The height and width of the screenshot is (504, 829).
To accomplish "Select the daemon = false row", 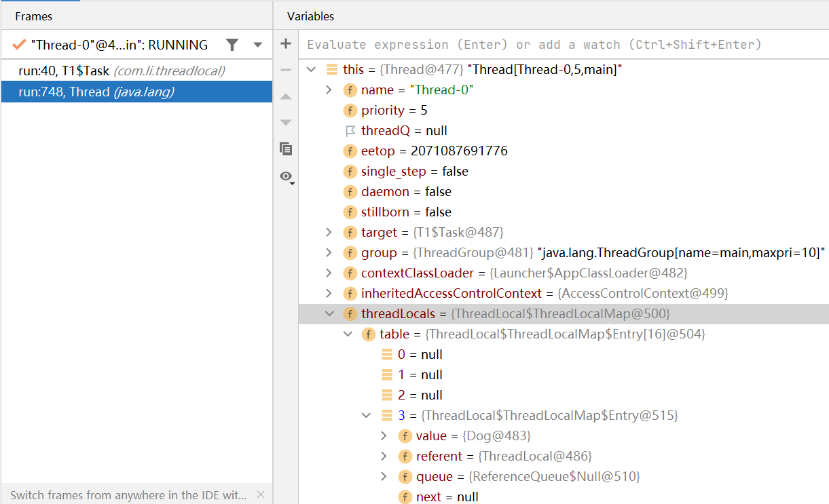I will pyautogui.click(x=564, y=192).
